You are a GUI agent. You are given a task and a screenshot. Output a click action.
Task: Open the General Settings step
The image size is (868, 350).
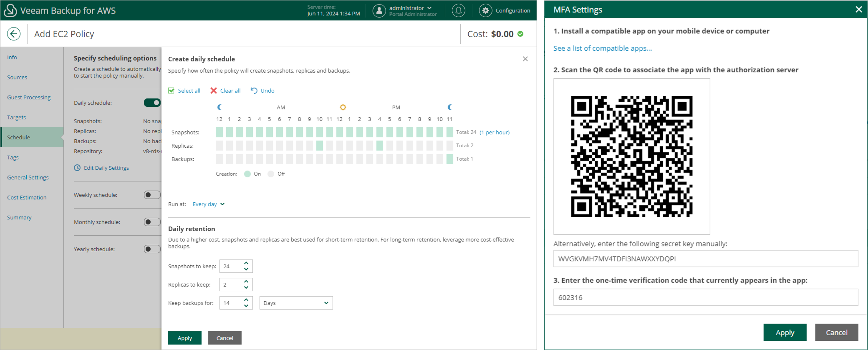point(28,177)
